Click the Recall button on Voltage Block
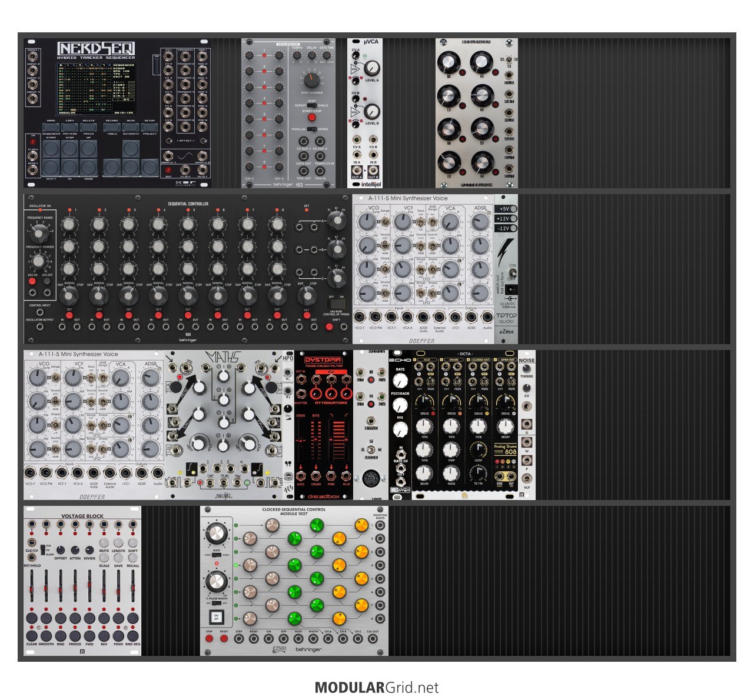 pyautogui.click(x=133, y=558)
